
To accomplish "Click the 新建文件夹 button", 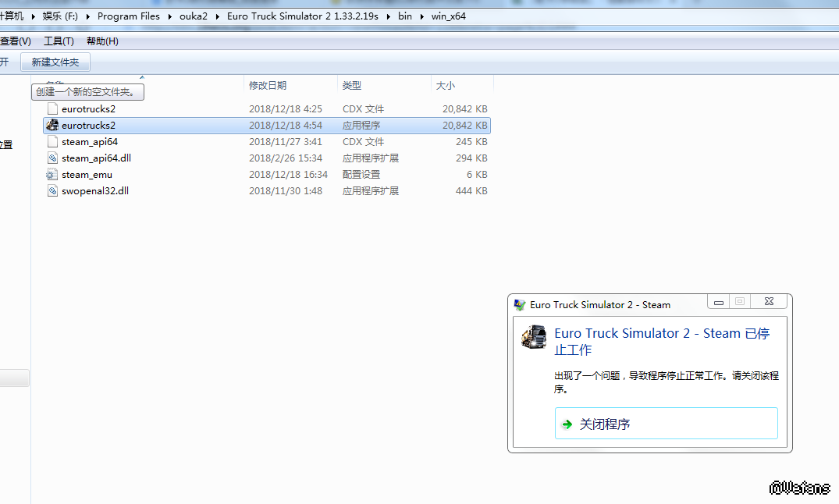I will click(55, 62).
